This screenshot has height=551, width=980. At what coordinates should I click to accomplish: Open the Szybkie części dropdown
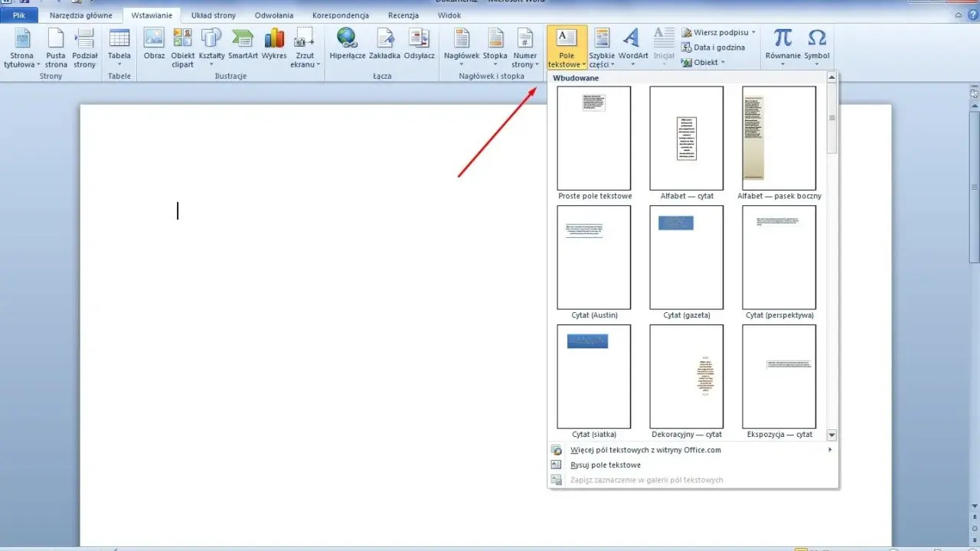(602, 48)
